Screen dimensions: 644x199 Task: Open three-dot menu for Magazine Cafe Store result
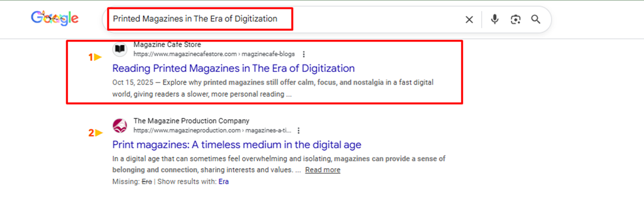tap(304, 54)
